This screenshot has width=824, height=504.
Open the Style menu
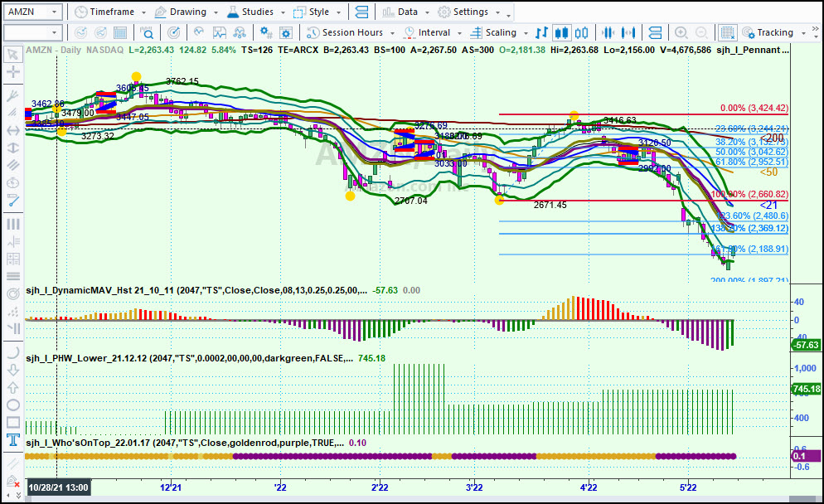(x=312, y=12)
